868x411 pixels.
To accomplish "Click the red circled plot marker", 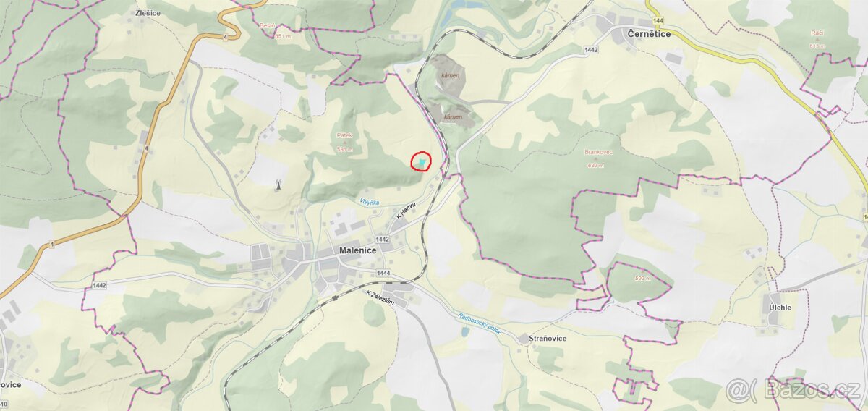I will pyautogui.click(x=422, y=161).
